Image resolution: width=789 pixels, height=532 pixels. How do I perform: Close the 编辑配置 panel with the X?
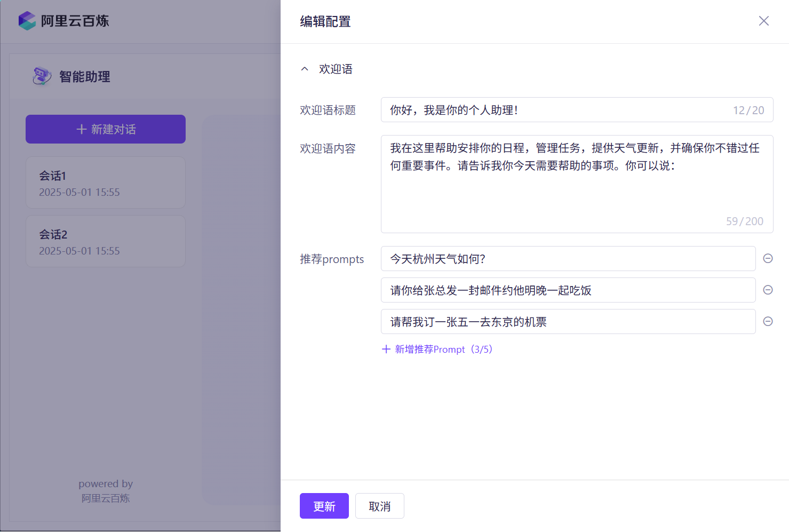point(764,21)
